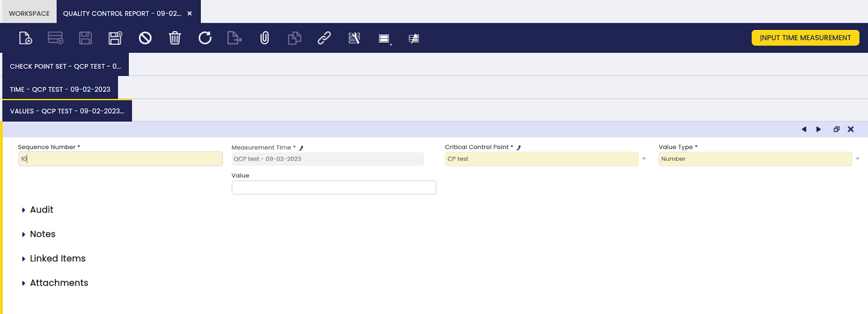This screenshot has height=314, width=868.
Task: Open the customize form tools icon
Action: pos(354,38)
